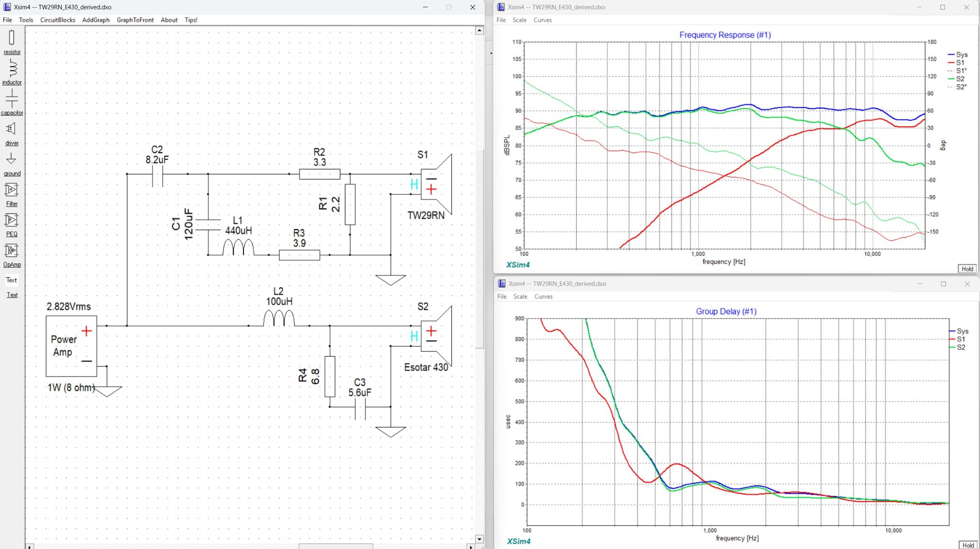980x549 pixels.
Task: Click the 1W (8 ohm) label
Action: click(x=71, y=387)
